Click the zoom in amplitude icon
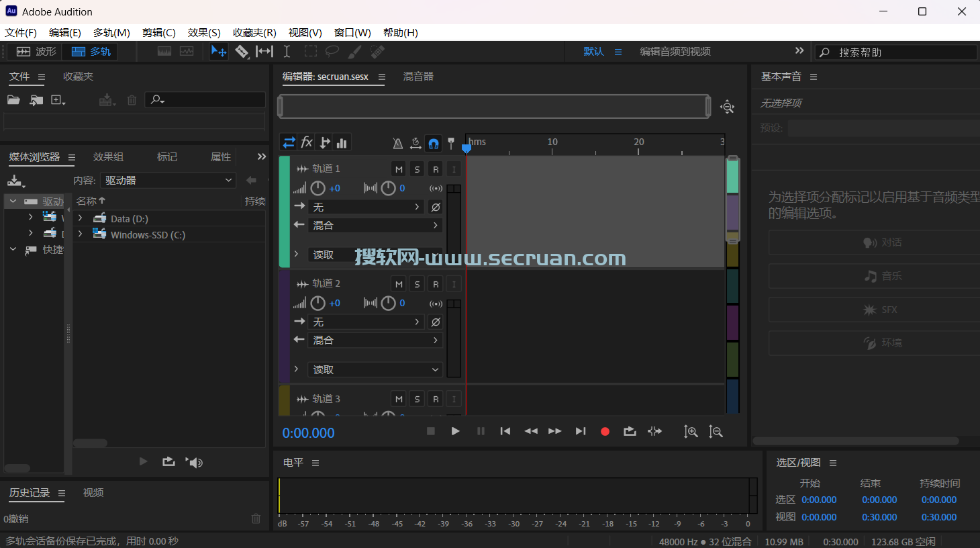Image resolution: width=980 pixels, height=548 pixels. (691, 432)
